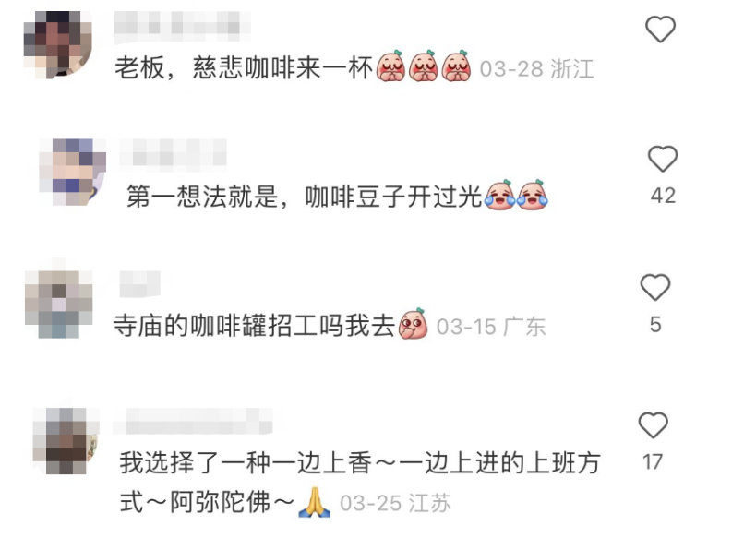Tap the comment about 一边上香一边上进
The image size is (756, 538).
pyautogui.click(x=360, y=483)
